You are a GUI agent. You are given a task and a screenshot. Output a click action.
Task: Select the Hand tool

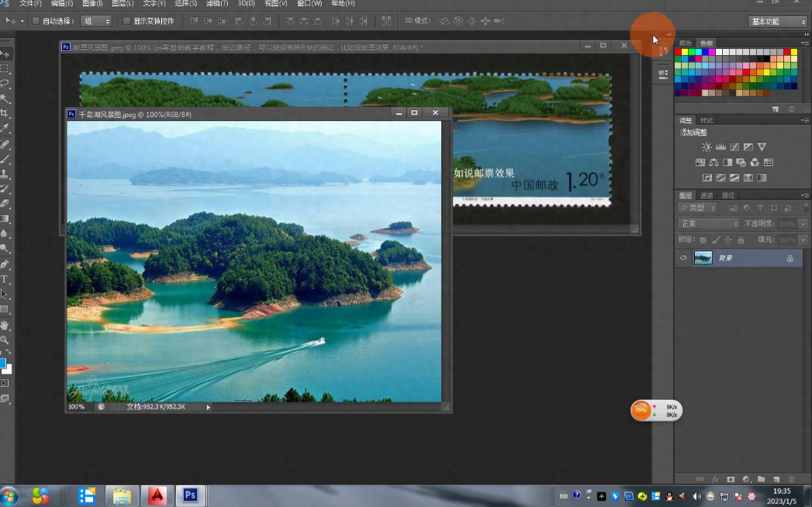click(x=5, y=326)
